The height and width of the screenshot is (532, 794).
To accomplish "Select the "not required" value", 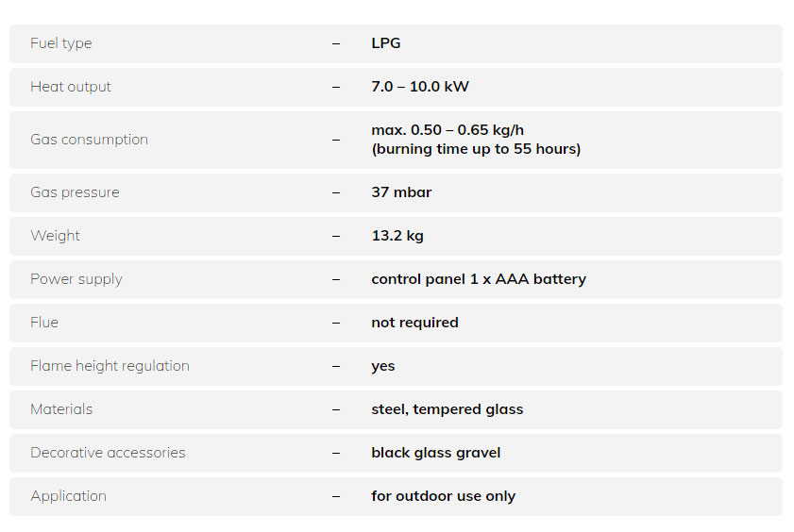I will point(414,323).
